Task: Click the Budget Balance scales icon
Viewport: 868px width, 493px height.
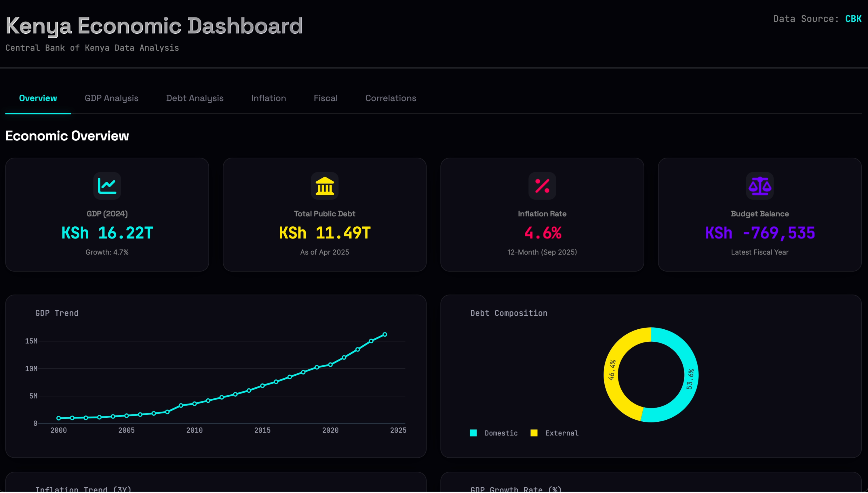Action: pyautogui.click(x=759, y=186)
